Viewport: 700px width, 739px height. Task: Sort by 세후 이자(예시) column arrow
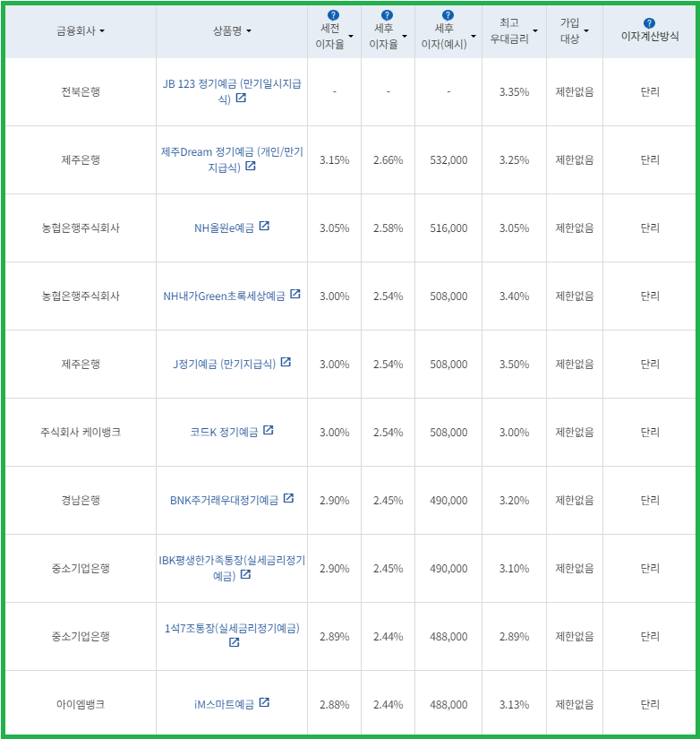(x=474, y=37)
